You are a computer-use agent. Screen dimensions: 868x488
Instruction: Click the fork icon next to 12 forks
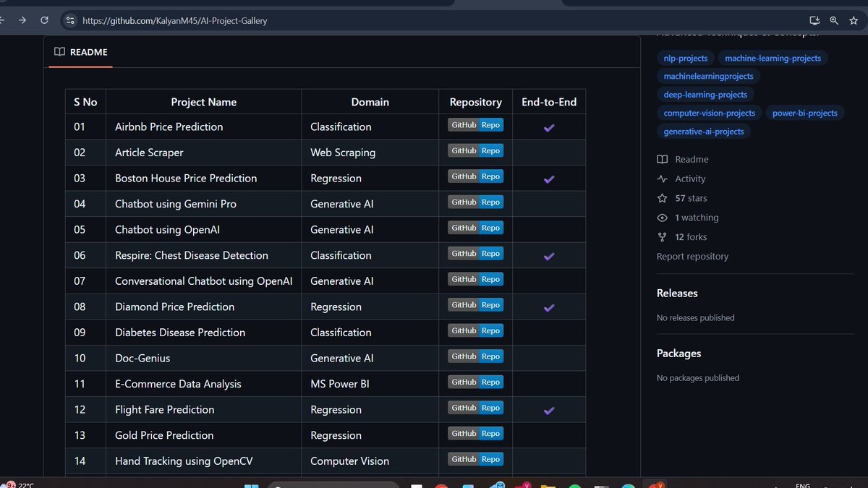pos(662,237)
